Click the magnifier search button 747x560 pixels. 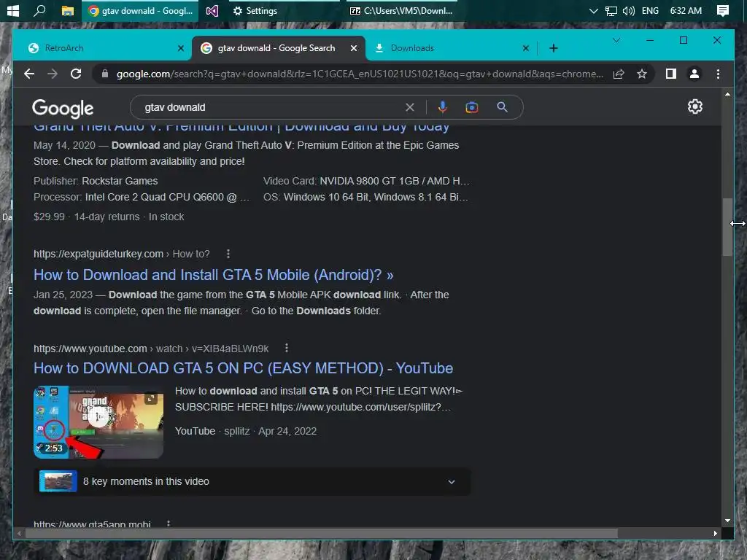click(502, 107)
